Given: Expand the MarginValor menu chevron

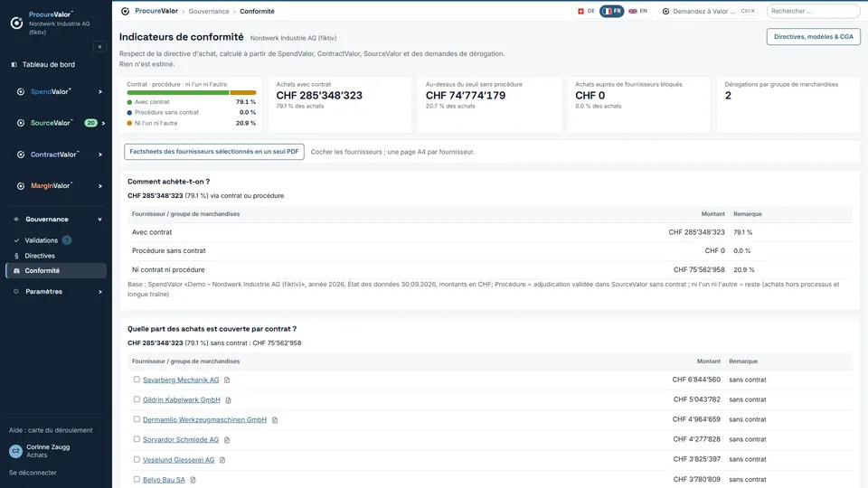Looking at the screenshot, I should (x=100, y=186).
